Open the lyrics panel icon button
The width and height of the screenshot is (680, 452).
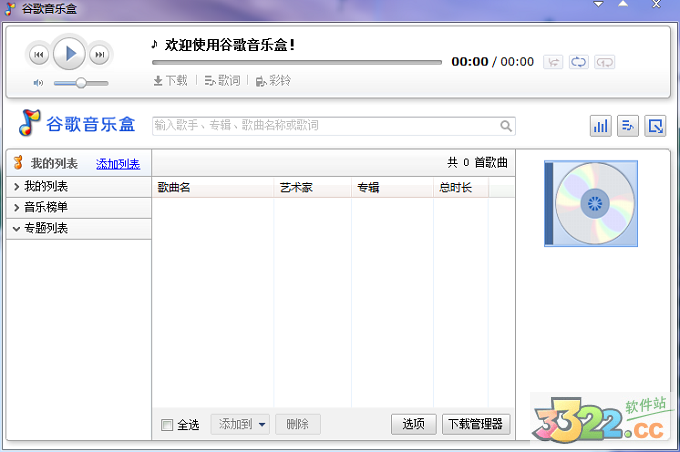click(628, 126)
